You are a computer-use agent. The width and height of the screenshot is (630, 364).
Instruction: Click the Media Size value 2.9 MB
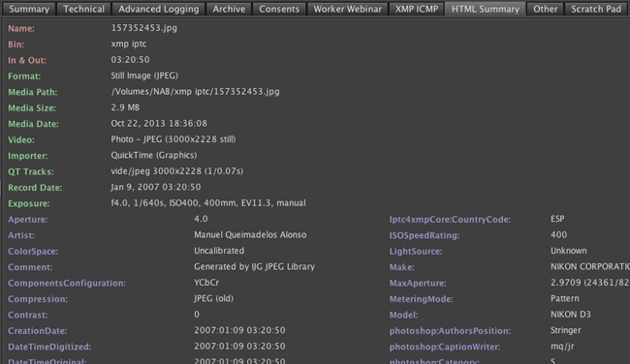[125, 107]
